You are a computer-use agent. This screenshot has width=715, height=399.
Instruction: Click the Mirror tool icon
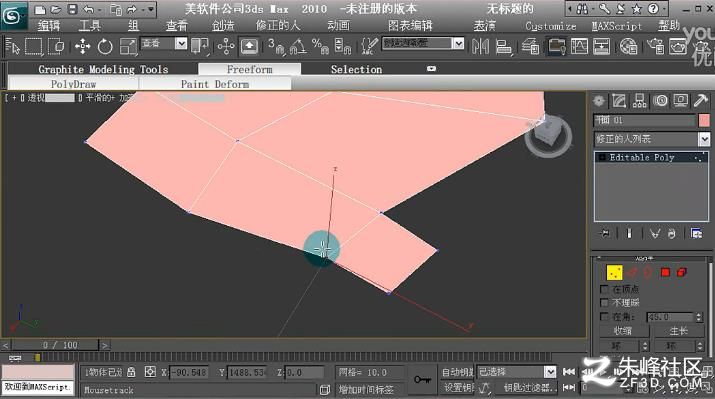click(480, 47)
